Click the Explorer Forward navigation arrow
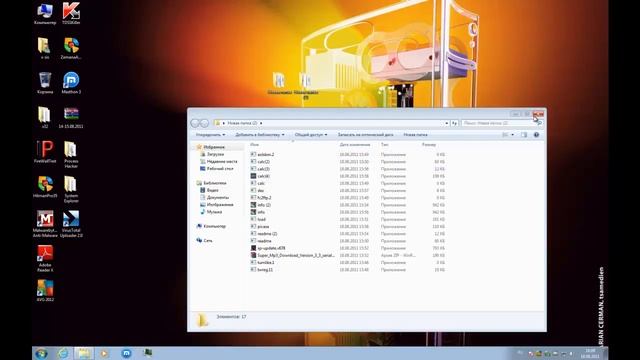This screenshot has width=640, height=360. [204, 123]
